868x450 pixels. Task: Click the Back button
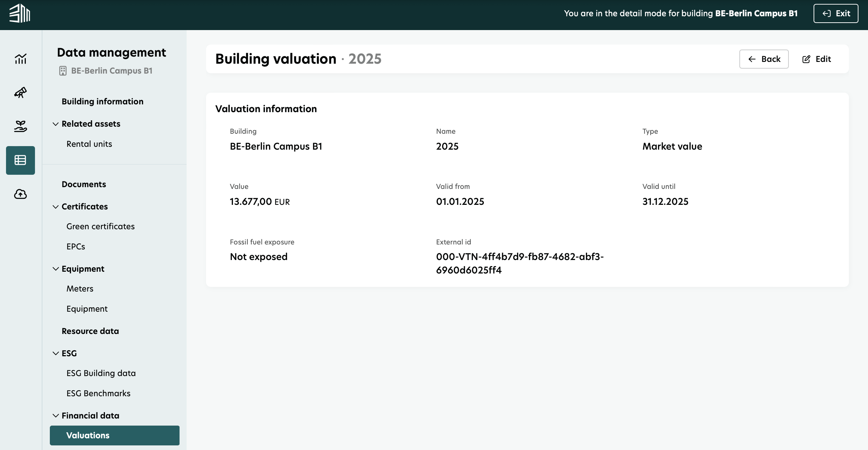coord(764,59)
